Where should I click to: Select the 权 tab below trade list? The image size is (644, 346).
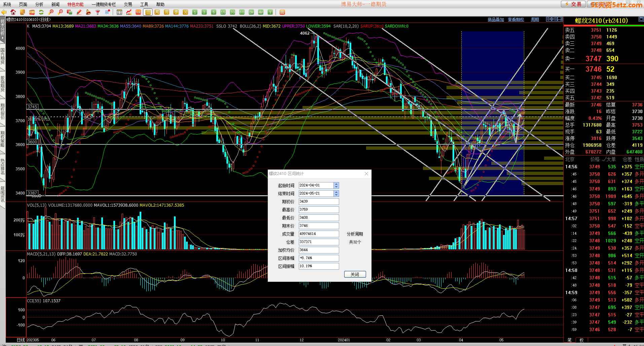click(x=581, y=340)
